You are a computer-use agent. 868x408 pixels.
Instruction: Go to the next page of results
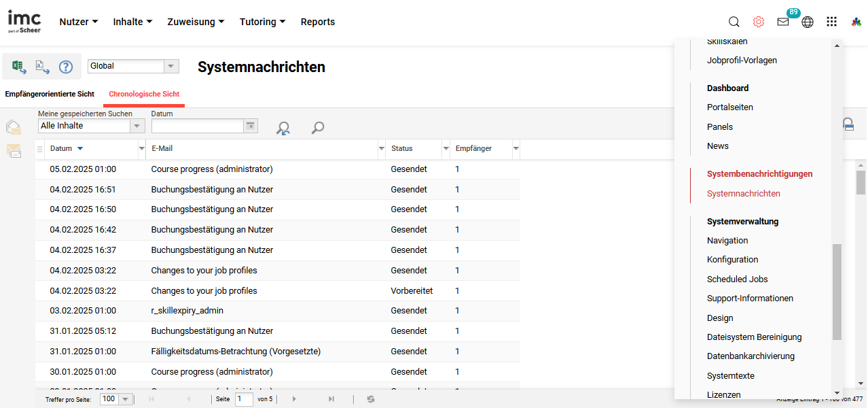coord(293,399)
